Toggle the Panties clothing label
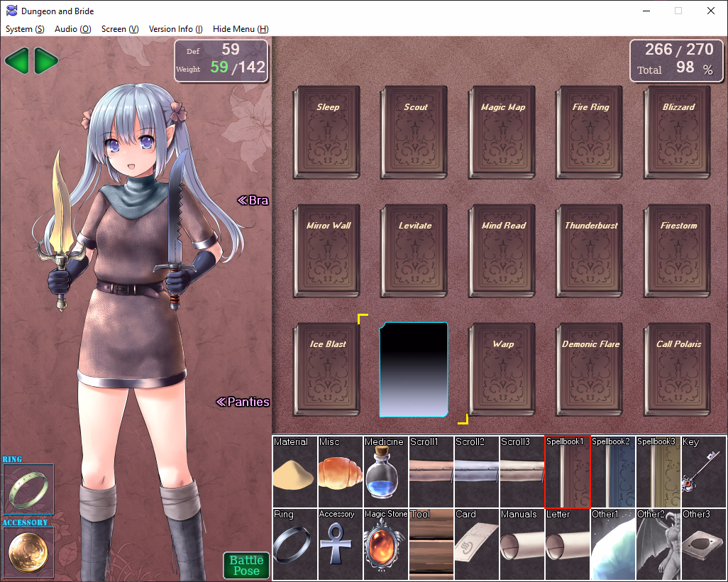 tap(243, 402)
